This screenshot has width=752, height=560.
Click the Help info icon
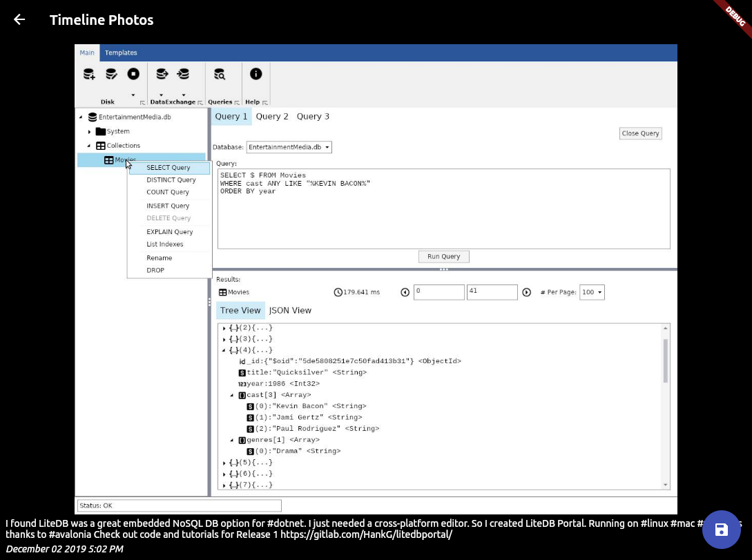coord(256,74)
